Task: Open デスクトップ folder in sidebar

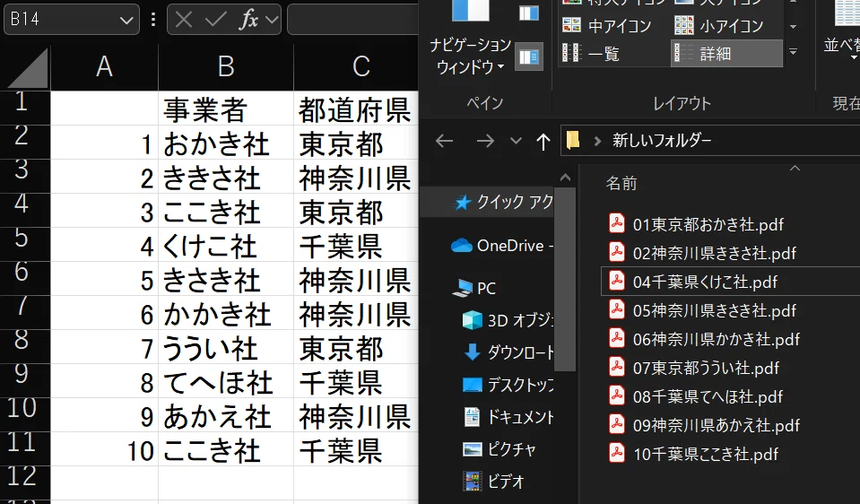Action: coord(508,385)
